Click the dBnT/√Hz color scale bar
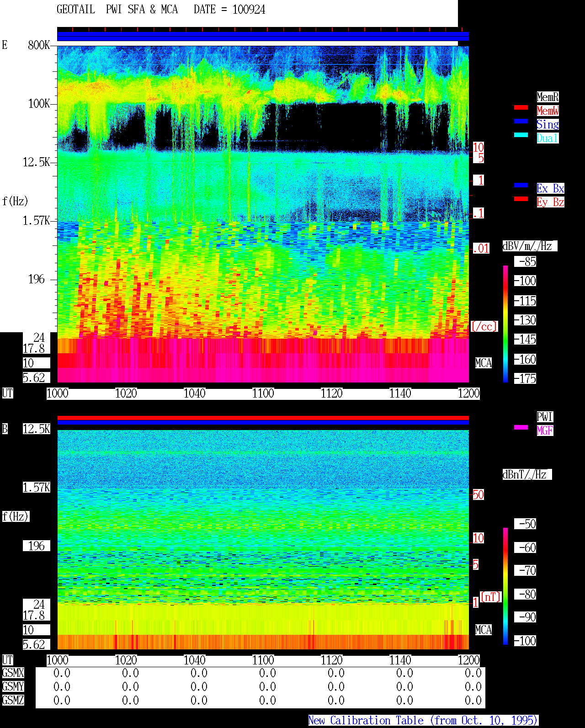 click(x=505, y=586)
